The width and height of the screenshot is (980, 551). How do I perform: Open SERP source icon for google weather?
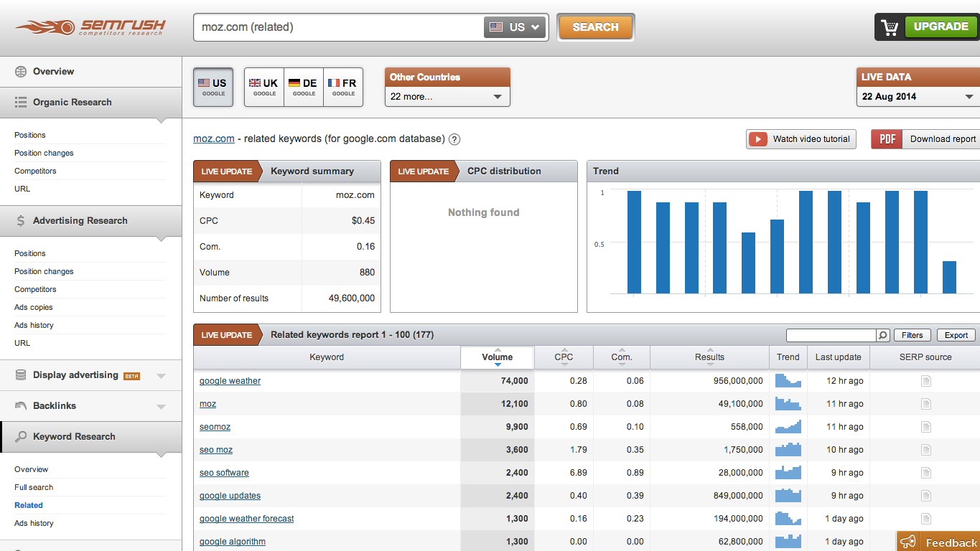(925, 381)
